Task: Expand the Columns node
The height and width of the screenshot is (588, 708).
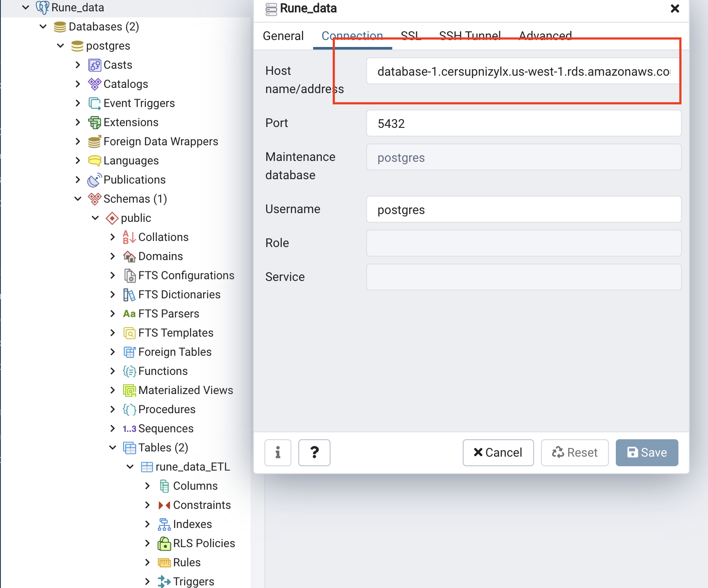Action: pyautogui.click(x=147, y=486)
